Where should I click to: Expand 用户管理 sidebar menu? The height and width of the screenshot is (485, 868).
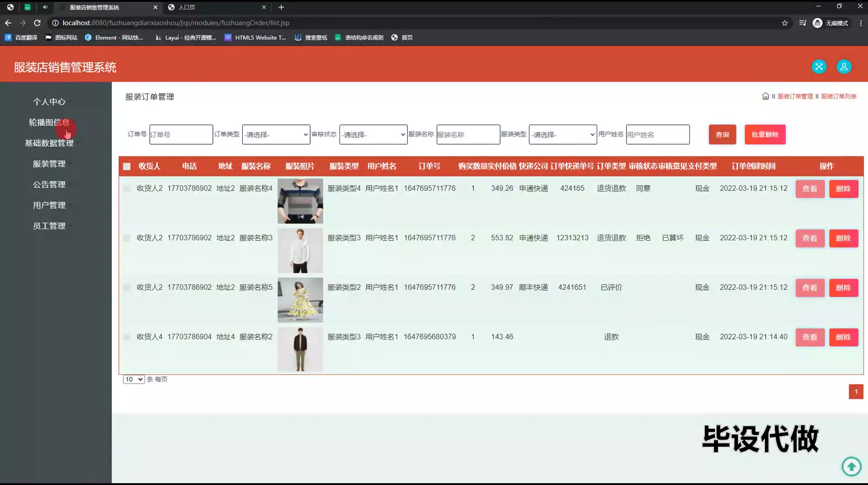(x=49, y=205)
